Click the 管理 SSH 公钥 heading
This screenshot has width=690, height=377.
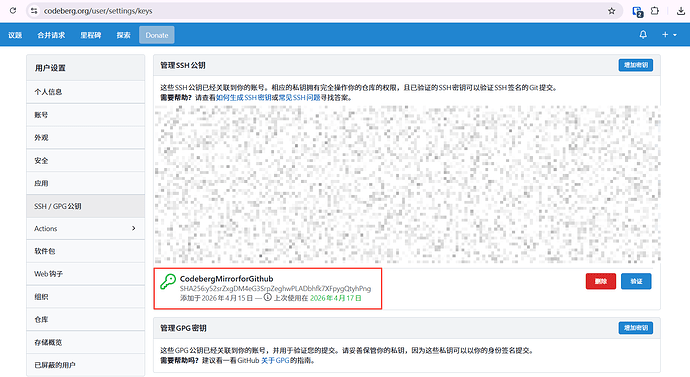click(x=183, y=66)
